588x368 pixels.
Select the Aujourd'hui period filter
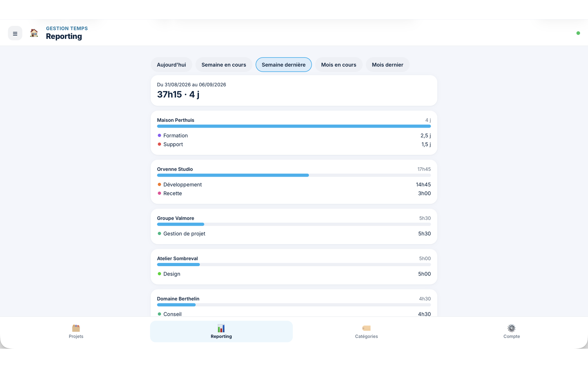tap(171, 65)
